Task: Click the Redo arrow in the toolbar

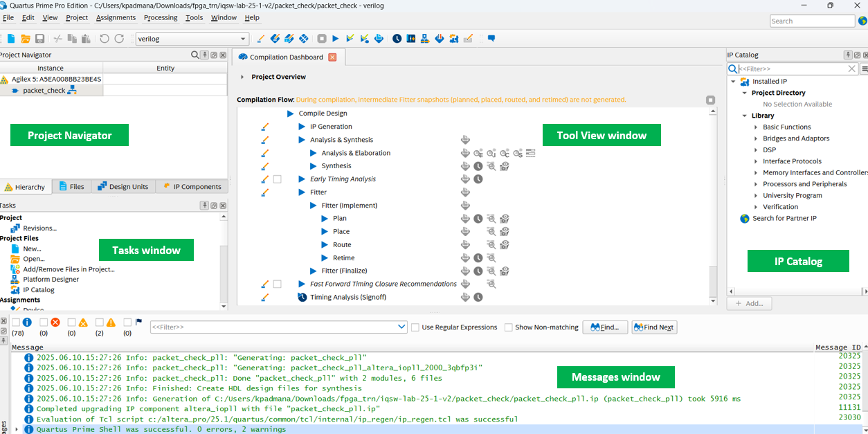Action: click(119, 39)
